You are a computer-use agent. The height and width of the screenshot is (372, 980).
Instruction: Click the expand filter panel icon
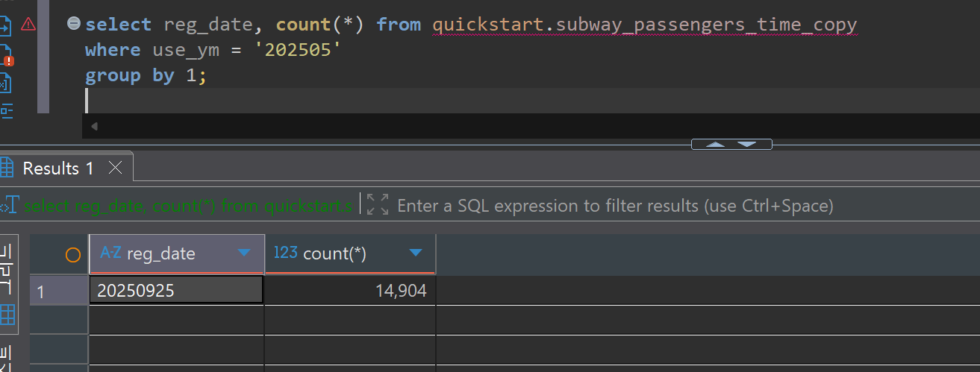tap(378, 205)
